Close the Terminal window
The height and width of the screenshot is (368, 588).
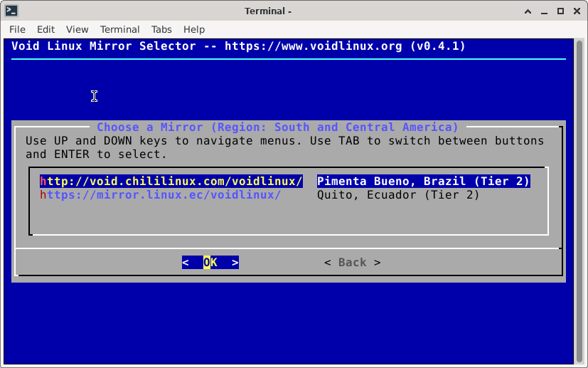coord(577,11)
